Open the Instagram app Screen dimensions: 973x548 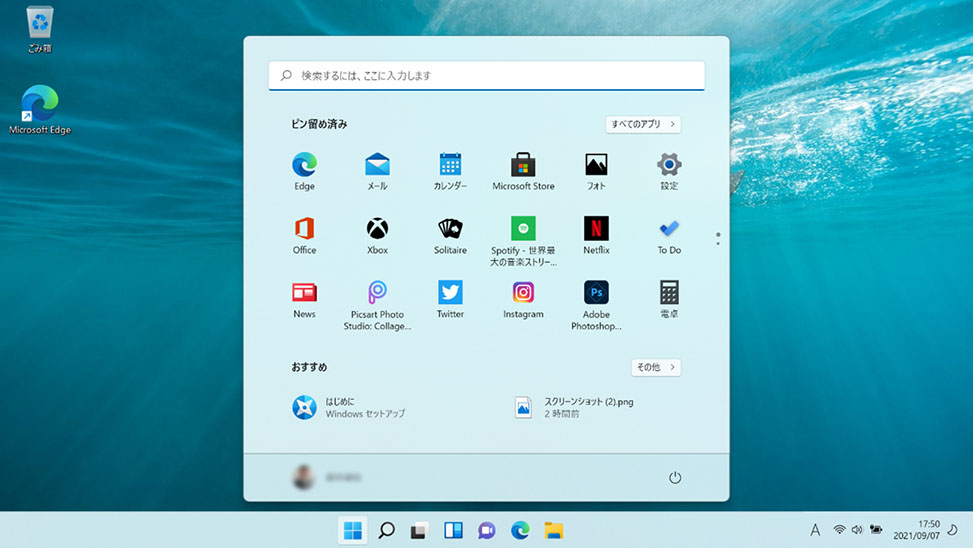523,300
